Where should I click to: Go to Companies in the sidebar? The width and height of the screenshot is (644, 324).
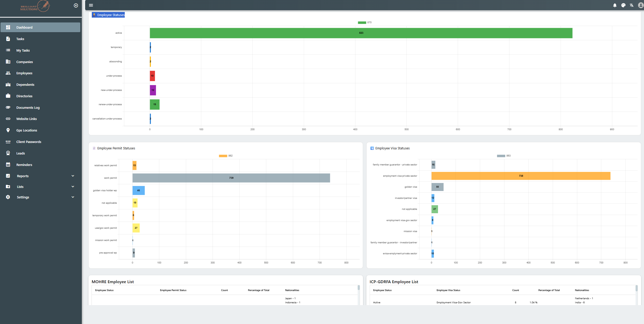click(x=25, y=62)
